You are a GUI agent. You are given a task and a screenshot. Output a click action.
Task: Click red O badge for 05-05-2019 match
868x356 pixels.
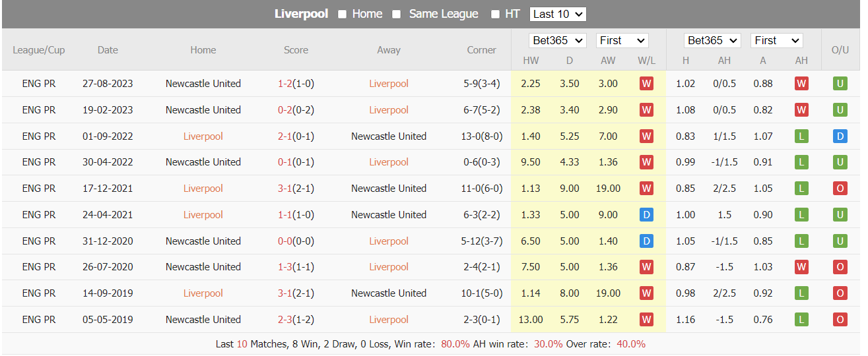(840, 320)
